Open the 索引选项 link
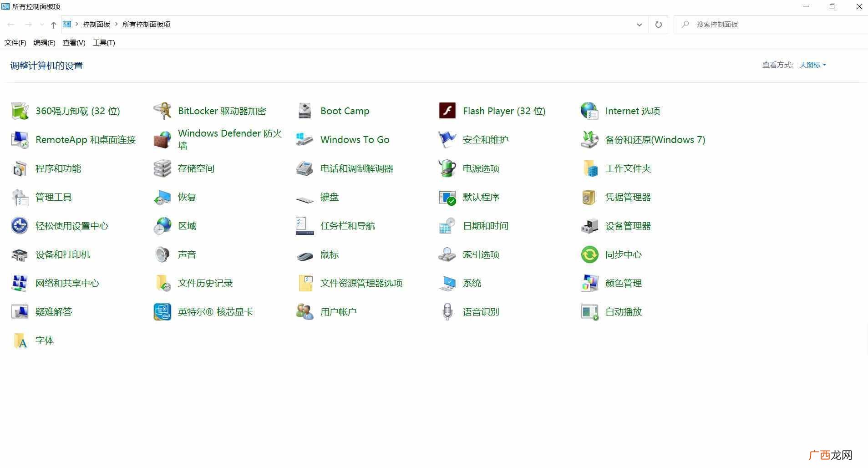The height and width of the screenshot is (468, 868). point(481,254)
